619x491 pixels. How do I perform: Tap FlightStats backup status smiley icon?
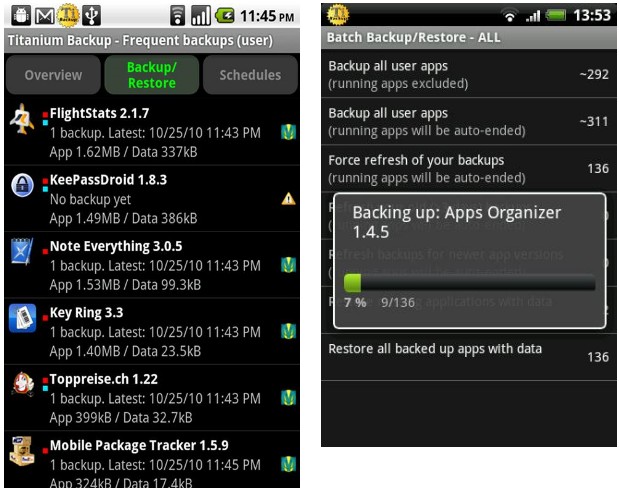tap(289, 132)
